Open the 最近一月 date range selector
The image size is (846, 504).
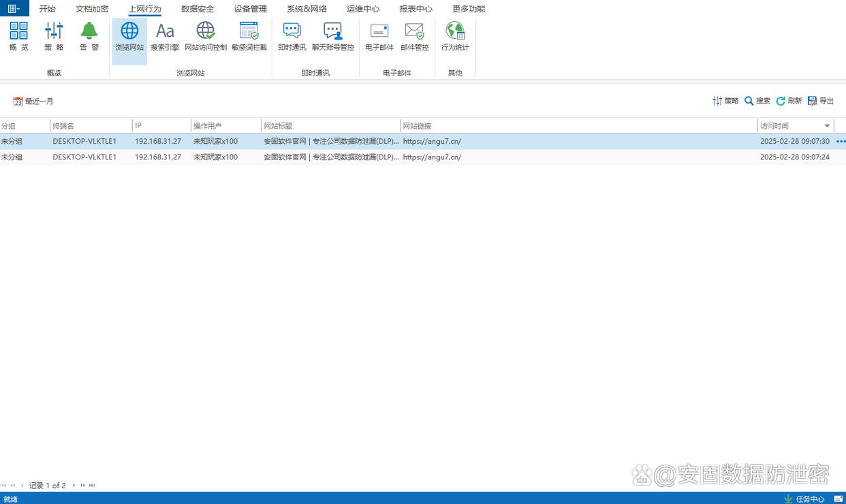point(33,101)
